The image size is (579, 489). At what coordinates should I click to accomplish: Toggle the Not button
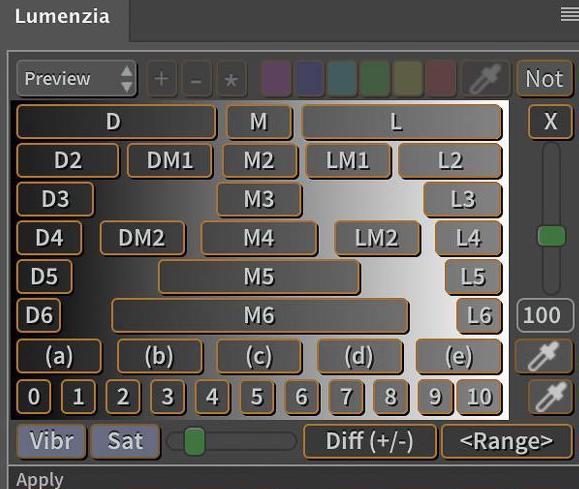coord(544,79)
